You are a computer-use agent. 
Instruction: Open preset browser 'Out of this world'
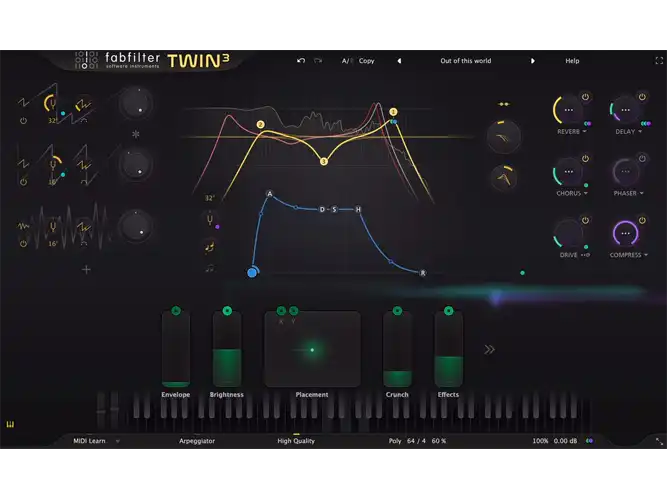coord(465,61)
